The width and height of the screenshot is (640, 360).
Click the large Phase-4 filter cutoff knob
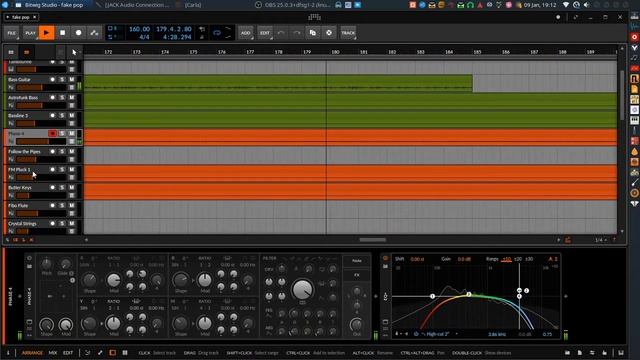click(x=302, y=289)
